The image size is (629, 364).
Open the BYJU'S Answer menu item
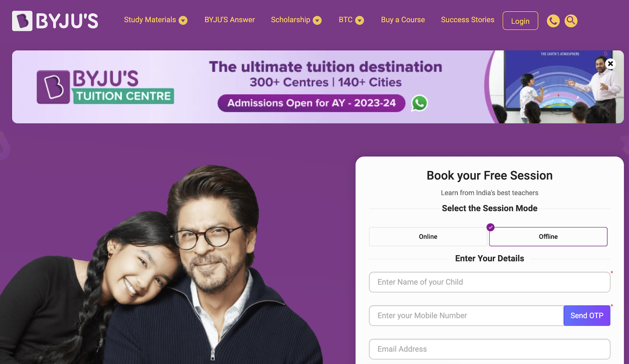[230, 20]
